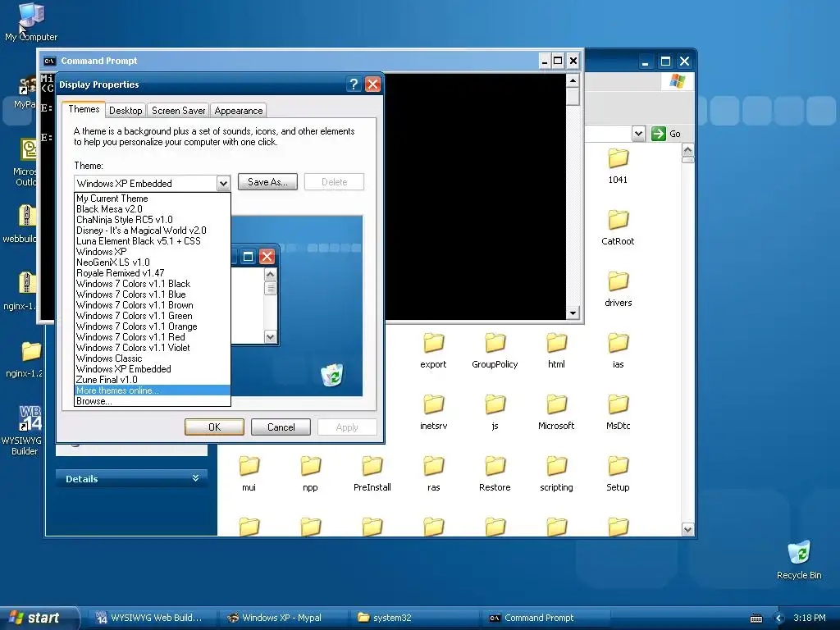Click Command Prompt scrollbar down arrow
The height and width of the screenshot is (630, 840).
(x=573, y=313)
